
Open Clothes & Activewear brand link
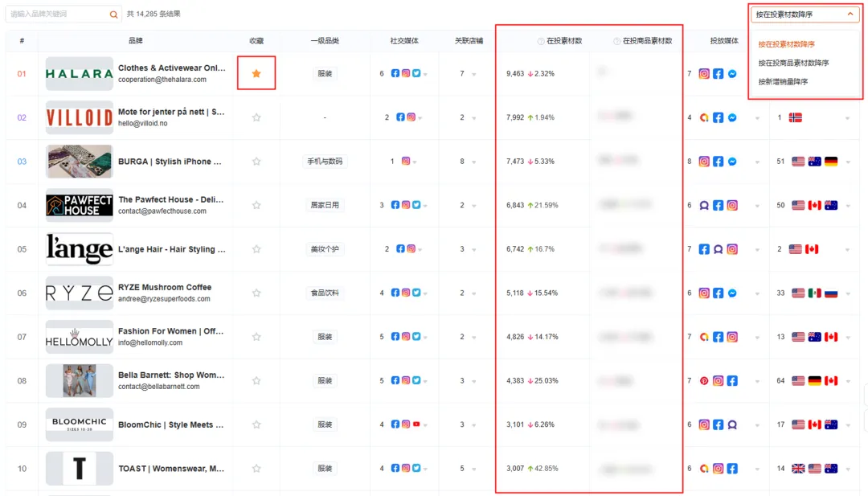[172, 68]
